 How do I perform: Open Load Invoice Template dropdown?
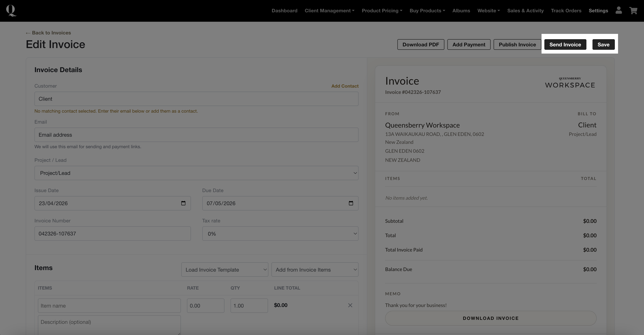[224, 270]
